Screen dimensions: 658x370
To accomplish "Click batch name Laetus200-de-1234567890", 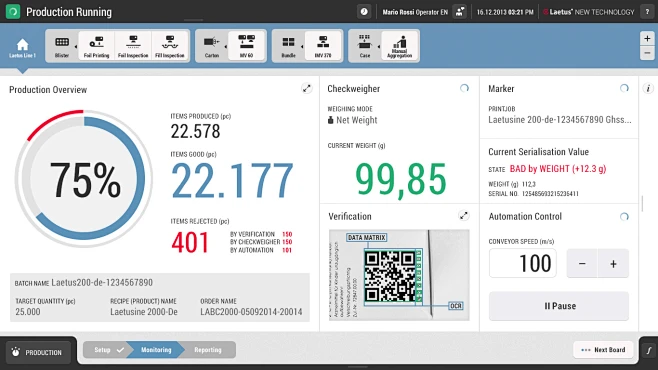I will pos(102,282).
